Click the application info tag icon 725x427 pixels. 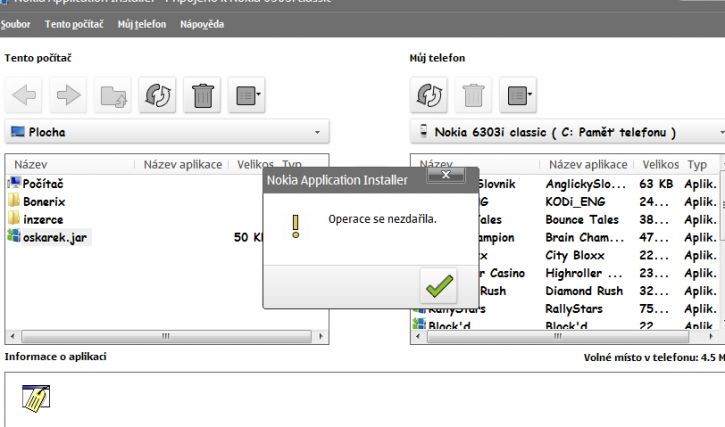tap(36, 398)
